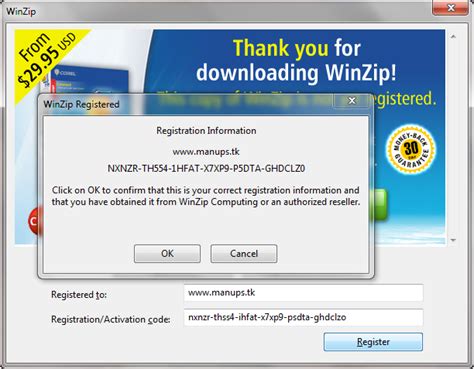Viewport: 474px width, 369px height.
Task: Click the green button behind the dialog
Action: (380, 205)
